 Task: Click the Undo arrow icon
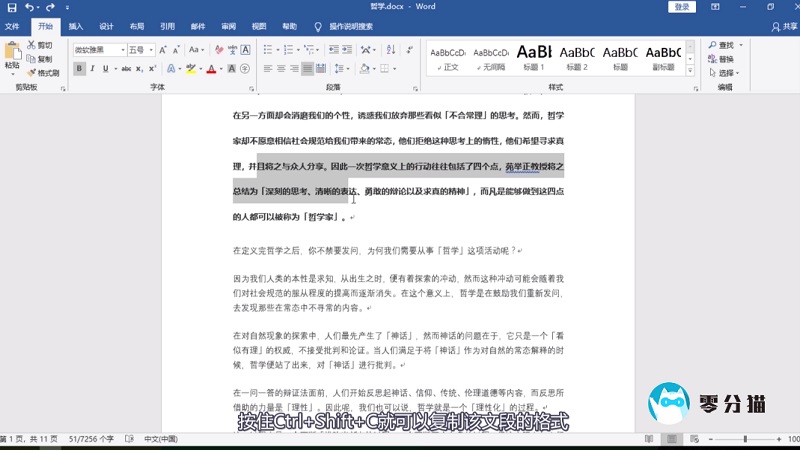click(29, 7)
